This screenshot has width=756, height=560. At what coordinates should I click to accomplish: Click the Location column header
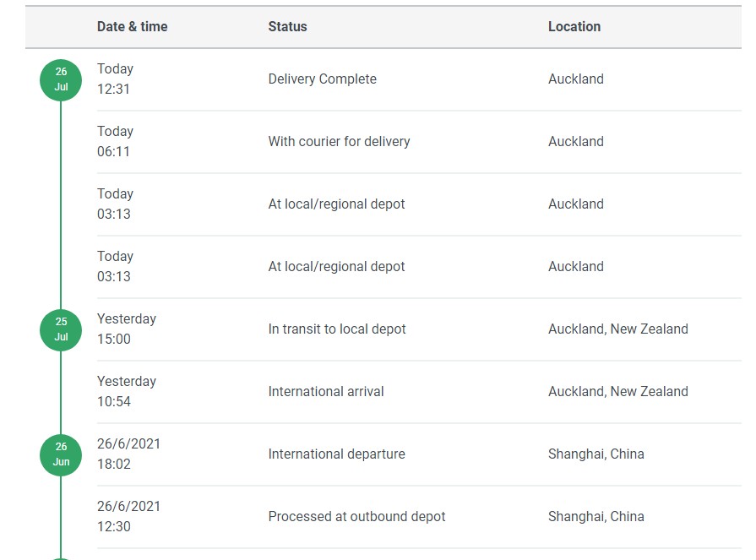click(574, 26)
